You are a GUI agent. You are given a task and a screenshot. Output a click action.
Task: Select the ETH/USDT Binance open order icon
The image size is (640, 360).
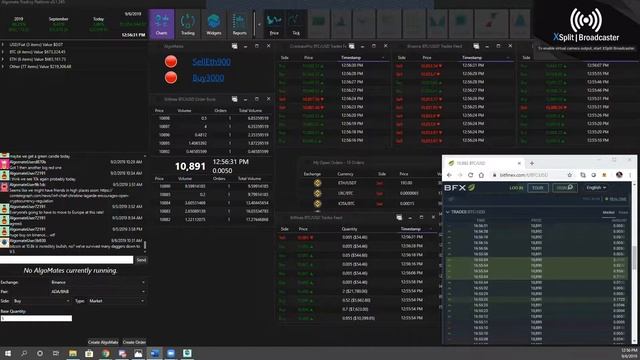tap(317, 183)
